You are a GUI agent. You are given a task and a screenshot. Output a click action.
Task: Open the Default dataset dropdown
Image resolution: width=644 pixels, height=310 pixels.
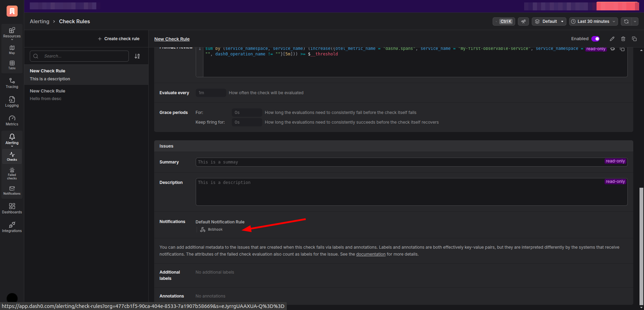(549, 21)
